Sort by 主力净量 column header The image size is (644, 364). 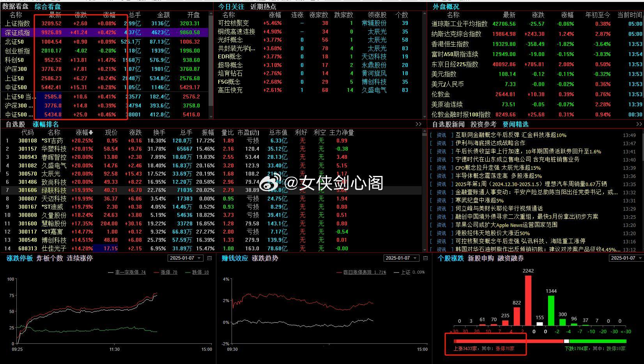pos(341,133)
